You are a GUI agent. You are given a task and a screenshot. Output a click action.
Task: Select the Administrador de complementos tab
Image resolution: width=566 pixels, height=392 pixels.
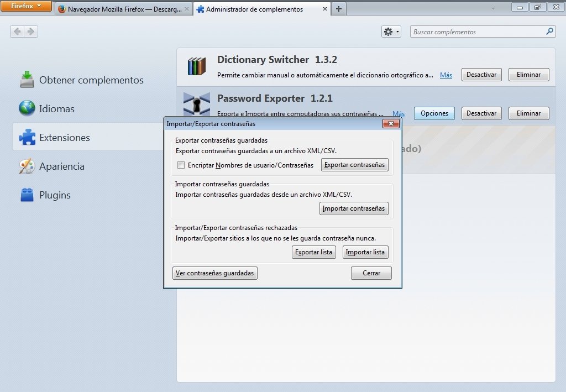pos(263,9)
